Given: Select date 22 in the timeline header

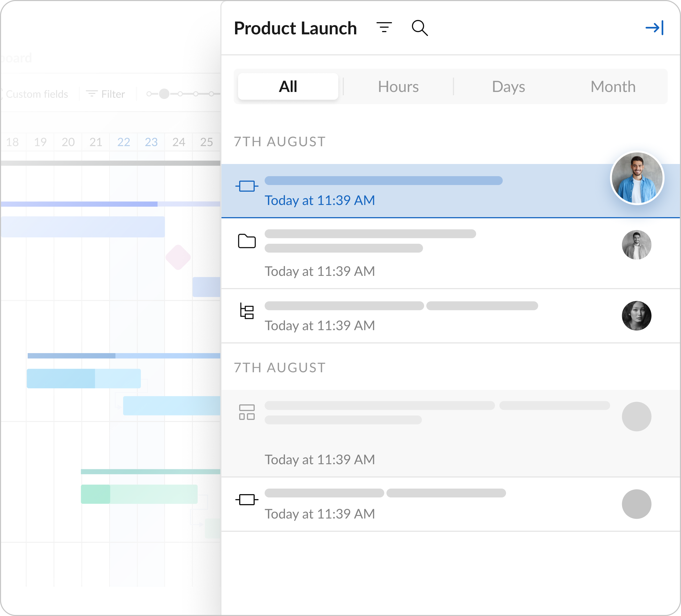Looking at the screenshot, I should click(x=124, y=142).
